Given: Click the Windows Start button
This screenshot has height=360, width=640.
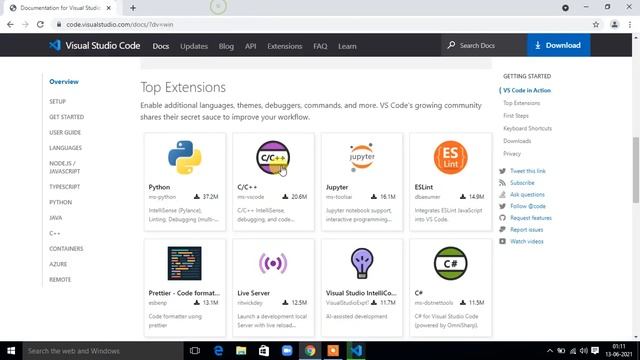Looking at the screenshot, I should 11,351.
